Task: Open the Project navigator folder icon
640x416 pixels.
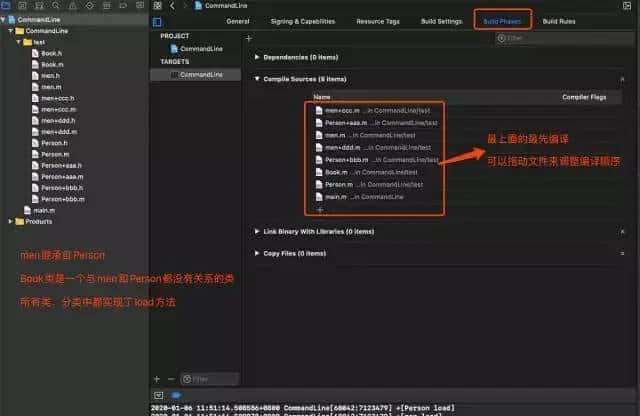Action: click(5, 5)
